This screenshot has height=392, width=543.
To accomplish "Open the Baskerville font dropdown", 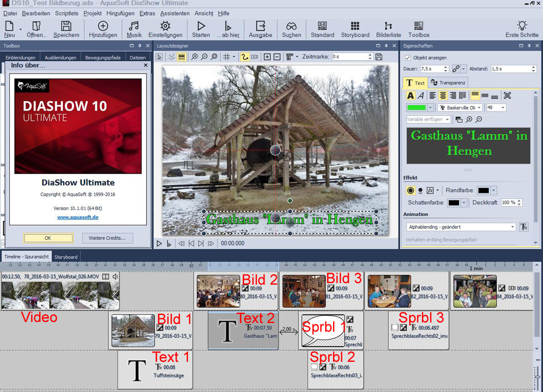I will 460,108.
